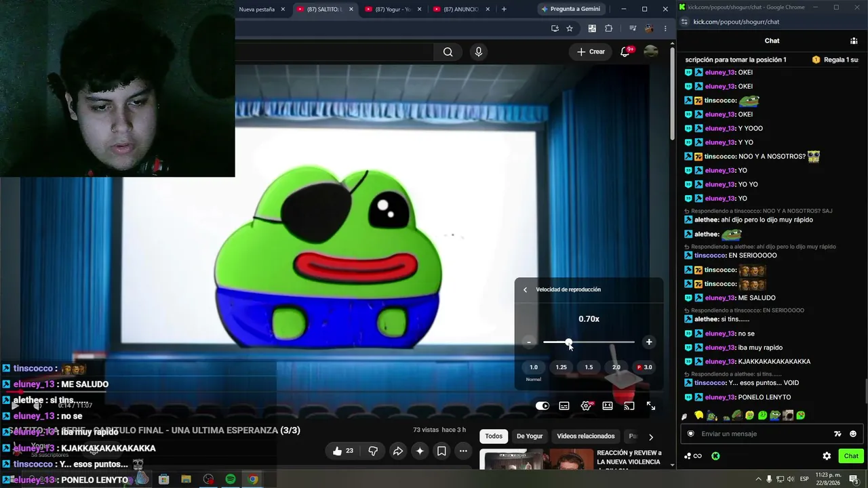Open Chrome extensions puzzle icon

(608, 28)
